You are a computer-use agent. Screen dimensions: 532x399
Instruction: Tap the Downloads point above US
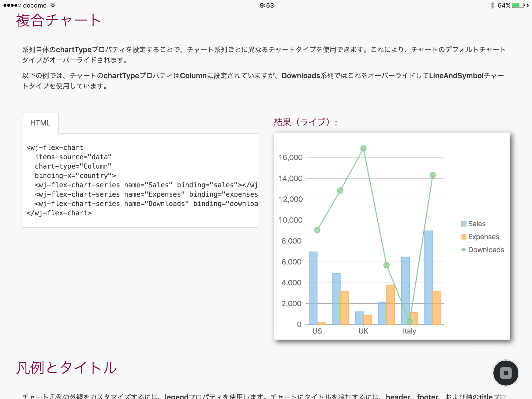coord(317,230)
